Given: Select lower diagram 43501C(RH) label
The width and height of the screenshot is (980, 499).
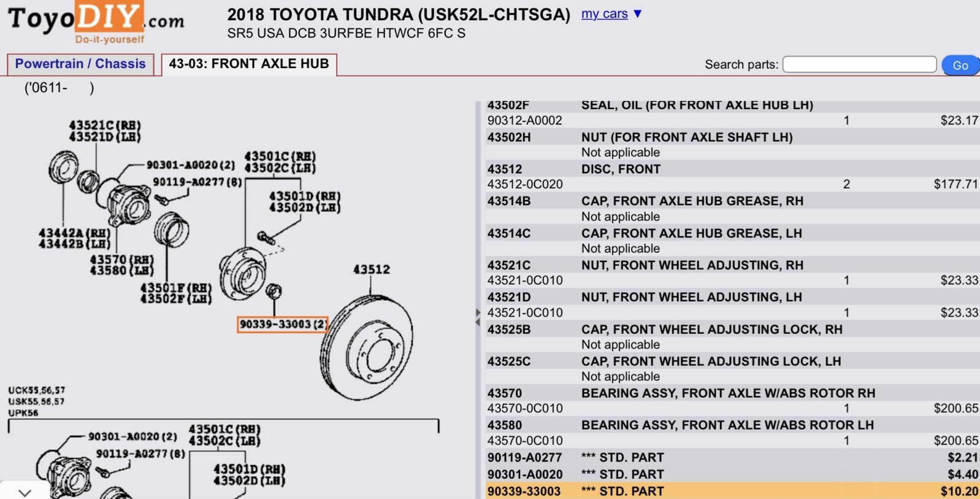Looking at the screenshot, I should tap(225, 429).
